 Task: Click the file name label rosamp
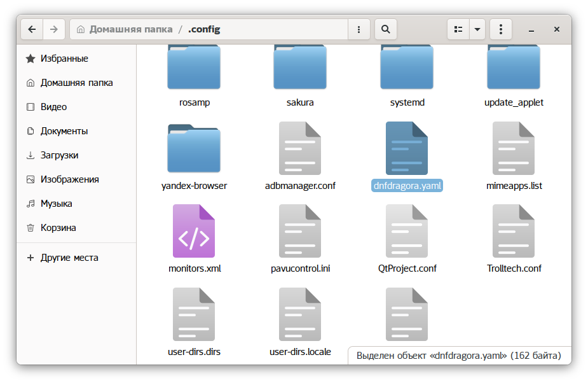(x=195, y=102)
